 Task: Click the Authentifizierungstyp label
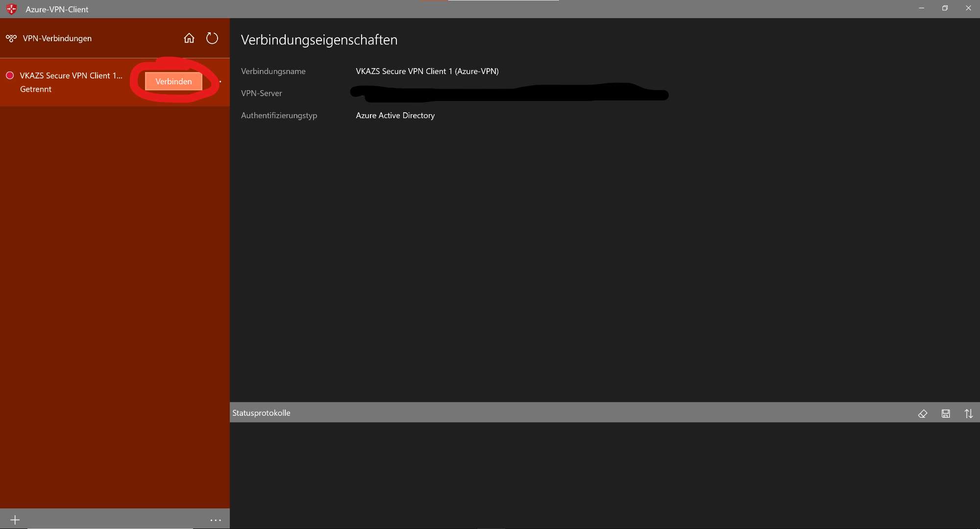pyautogui.click(x=279, y=116)
